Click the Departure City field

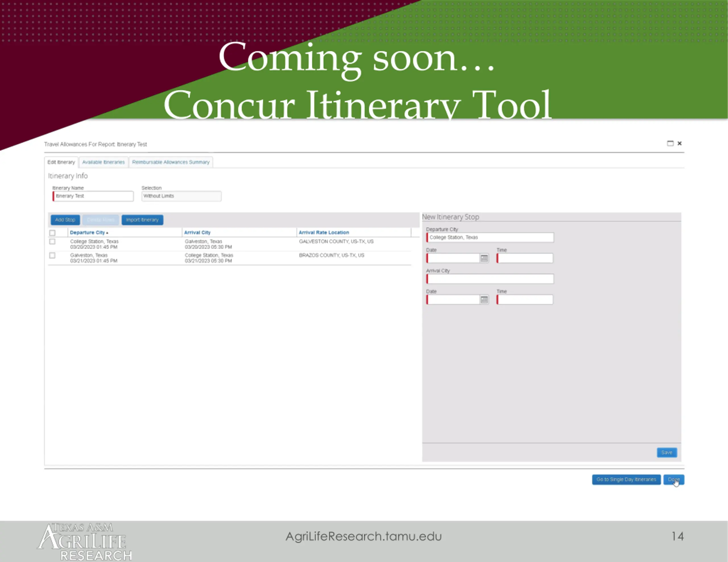490,238
